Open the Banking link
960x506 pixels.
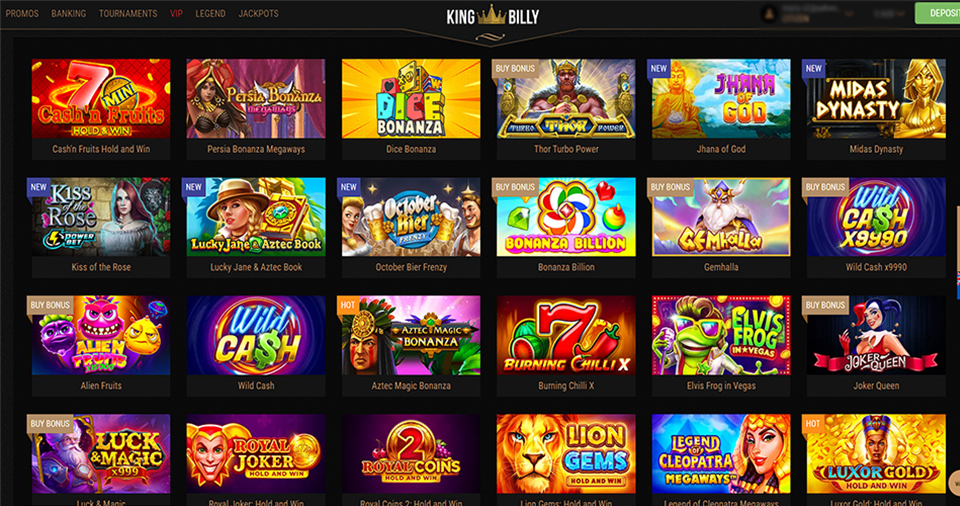pos(69,13)
